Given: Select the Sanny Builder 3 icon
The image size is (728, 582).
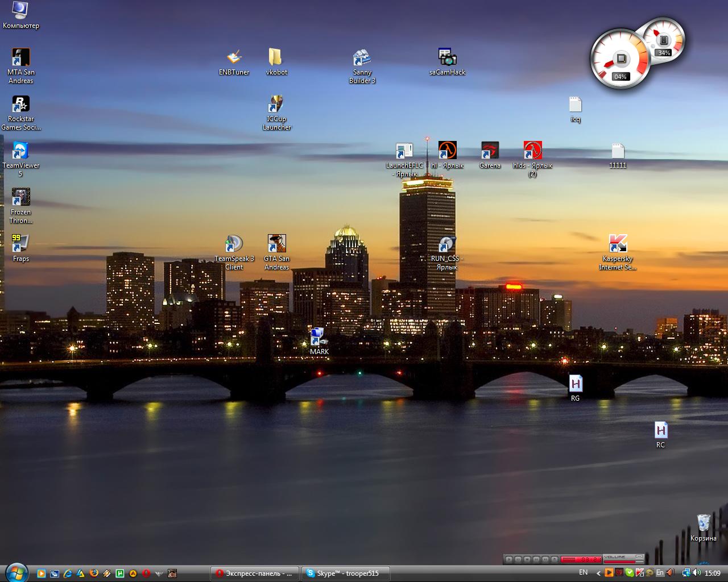Looking at the screenshot, I should click(x=362, y=58).
